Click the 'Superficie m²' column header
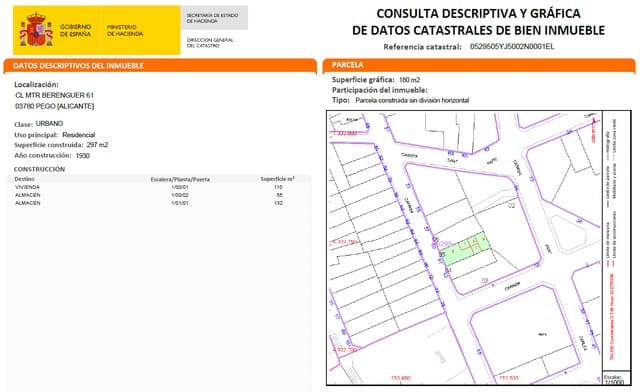The height and width of the screenshot is (392, 640). click(278, 179)
